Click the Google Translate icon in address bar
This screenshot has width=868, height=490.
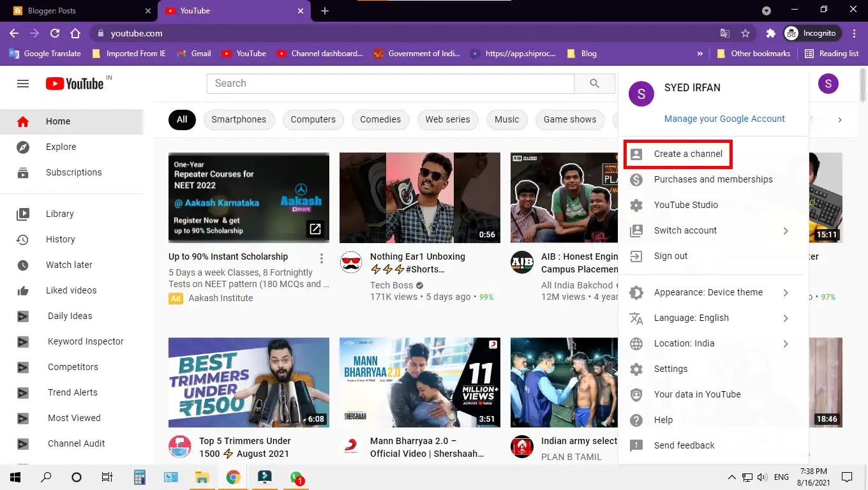click(x=724, y=33)
